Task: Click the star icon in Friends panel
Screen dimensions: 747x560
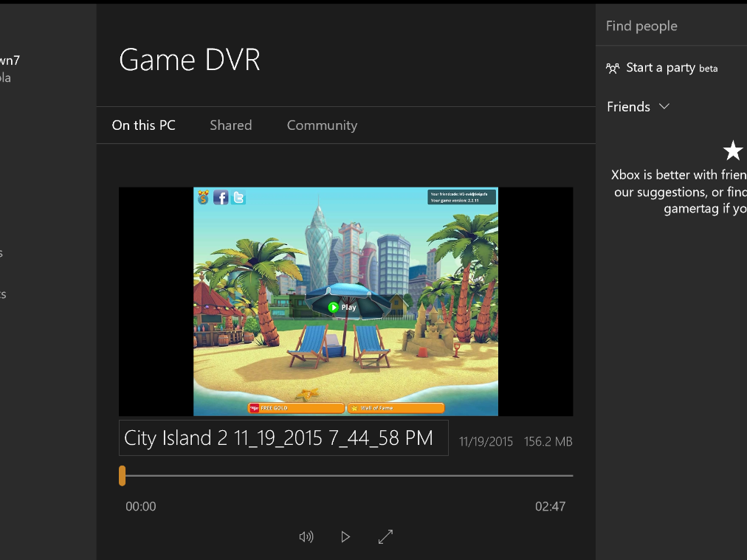Action: tap(733, 151)
